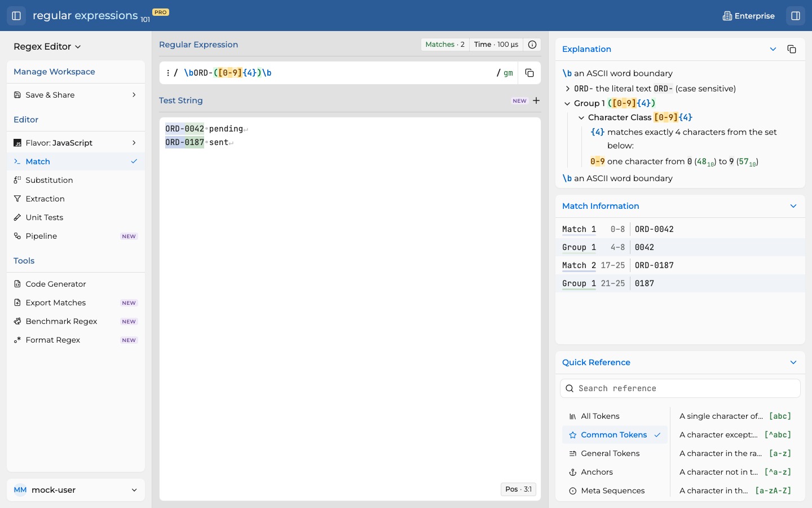Open Format Regex tool
Screen dimensions: 812x508
coord(76,340)
